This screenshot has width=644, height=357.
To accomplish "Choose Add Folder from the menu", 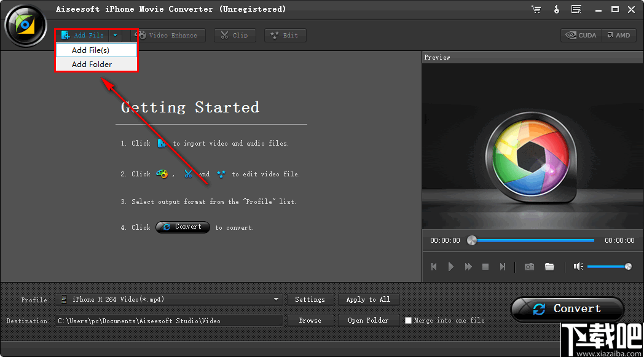I will click(96, 64).
